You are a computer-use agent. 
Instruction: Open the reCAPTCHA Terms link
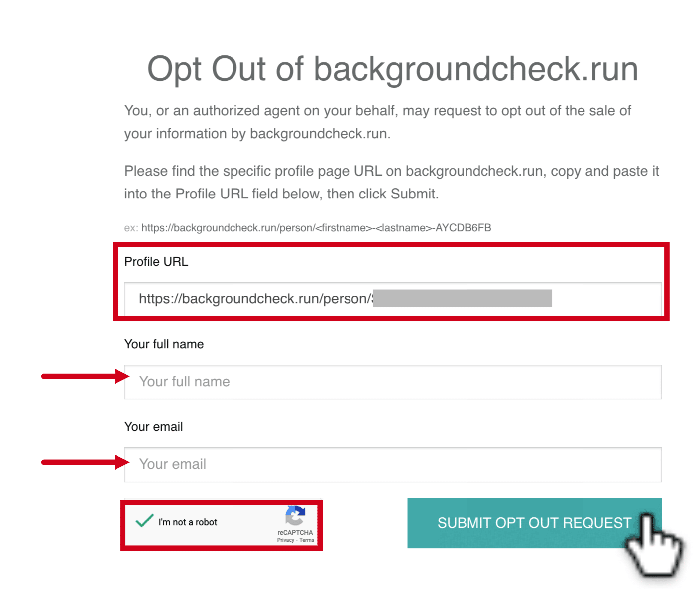click(x=307, y=540)
